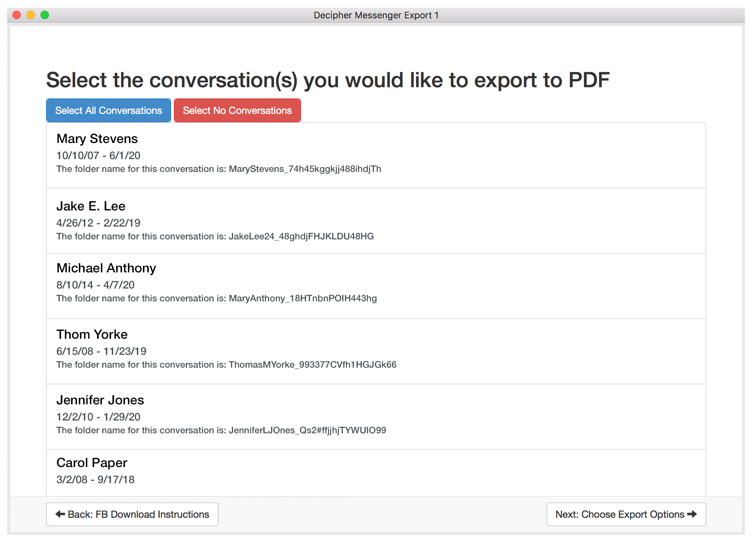Click folder name MaryAnthony_18HTnbnPOIH443hg line

(x=217, y=298)
